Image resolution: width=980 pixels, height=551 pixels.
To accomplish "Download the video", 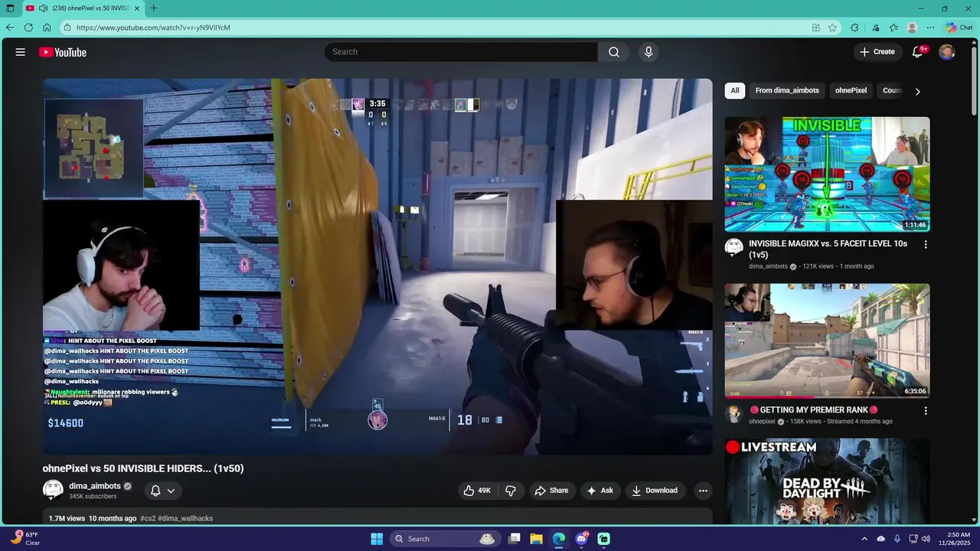I will coord(654,491).
